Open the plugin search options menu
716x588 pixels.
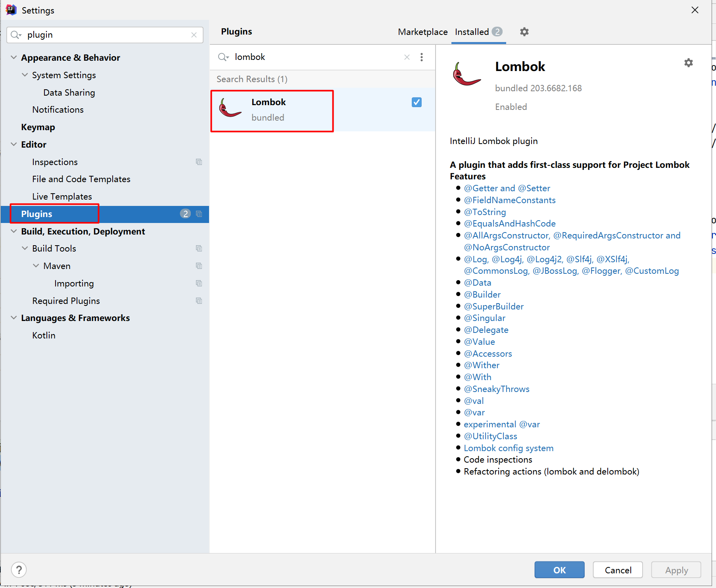[x=422, y=57]
